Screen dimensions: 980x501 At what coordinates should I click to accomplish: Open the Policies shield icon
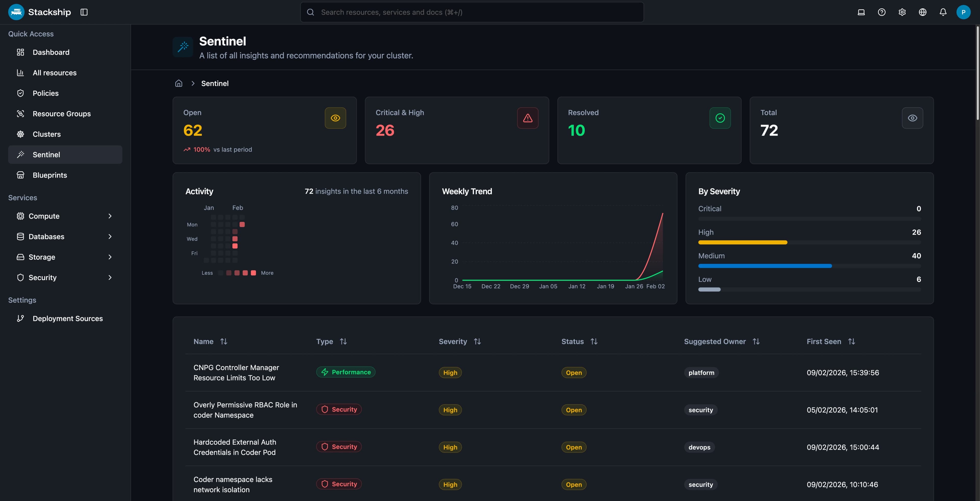[x=20, y=93]
